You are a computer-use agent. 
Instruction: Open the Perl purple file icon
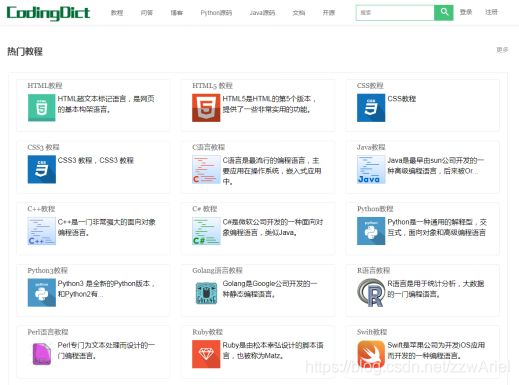(x=42, y=354)
